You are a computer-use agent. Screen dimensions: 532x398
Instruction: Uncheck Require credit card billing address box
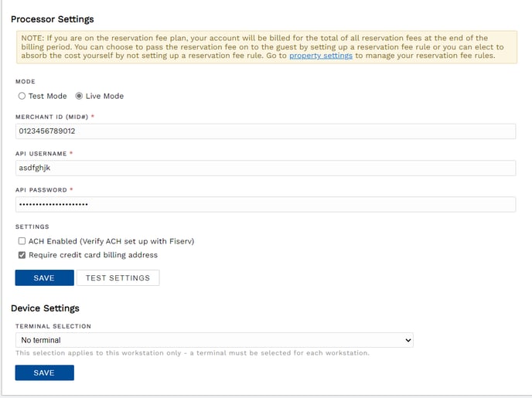point(22,255)
